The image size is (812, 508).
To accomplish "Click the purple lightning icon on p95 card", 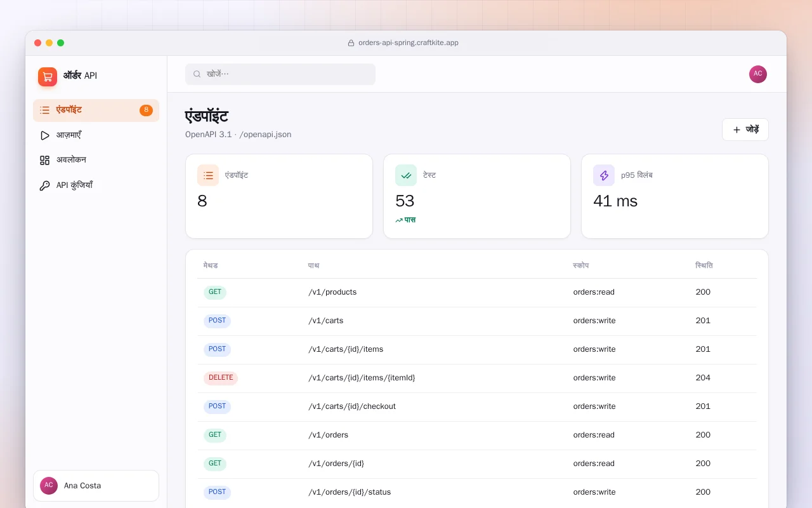I will tap(604, 175).
